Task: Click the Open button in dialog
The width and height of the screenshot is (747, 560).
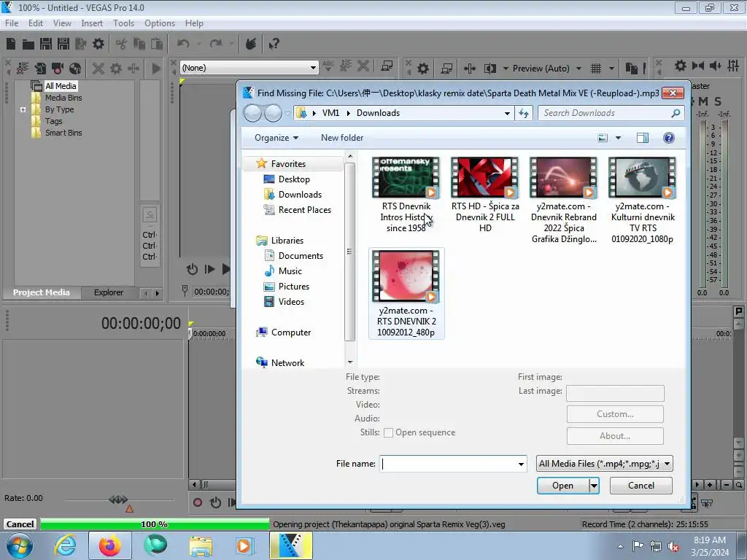Action: click(x=562, y=486)
